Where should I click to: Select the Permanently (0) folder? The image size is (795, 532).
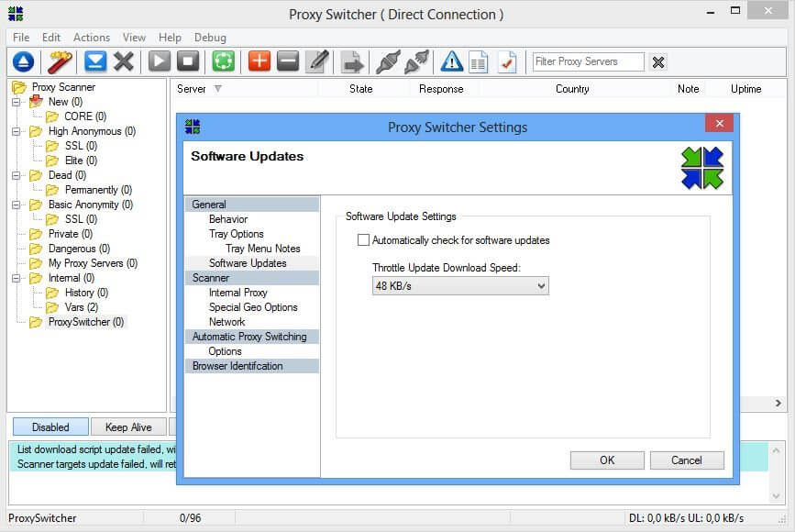98,190
